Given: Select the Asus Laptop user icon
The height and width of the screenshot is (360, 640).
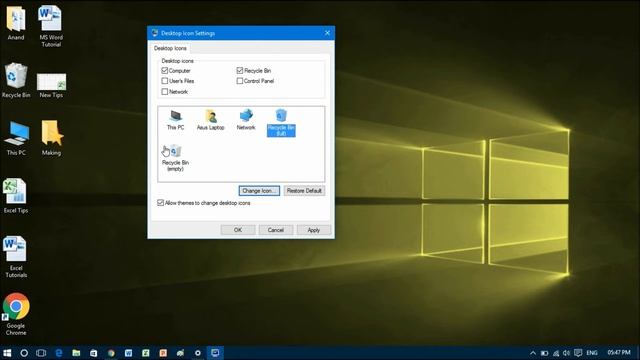Looking at the screenshot, I should [x=211, y=120].
